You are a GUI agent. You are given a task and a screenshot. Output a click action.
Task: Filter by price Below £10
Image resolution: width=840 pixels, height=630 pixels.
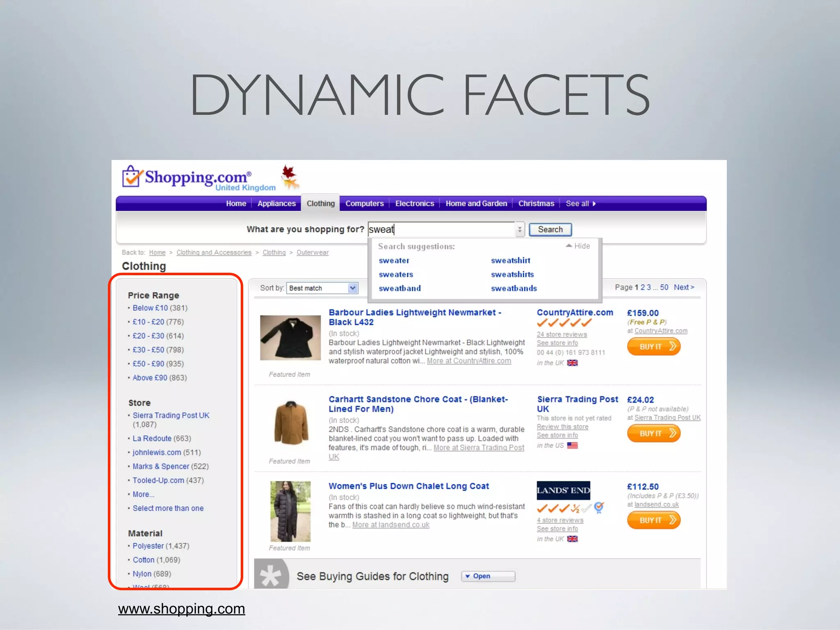pyautogui.click(x=150, y=308)
